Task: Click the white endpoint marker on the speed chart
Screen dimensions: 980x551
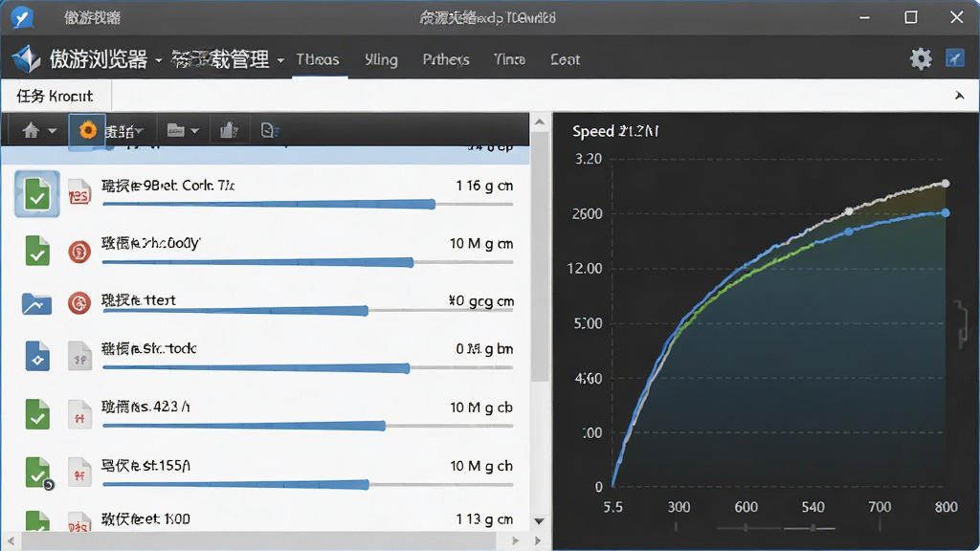Action: point(946,184)
